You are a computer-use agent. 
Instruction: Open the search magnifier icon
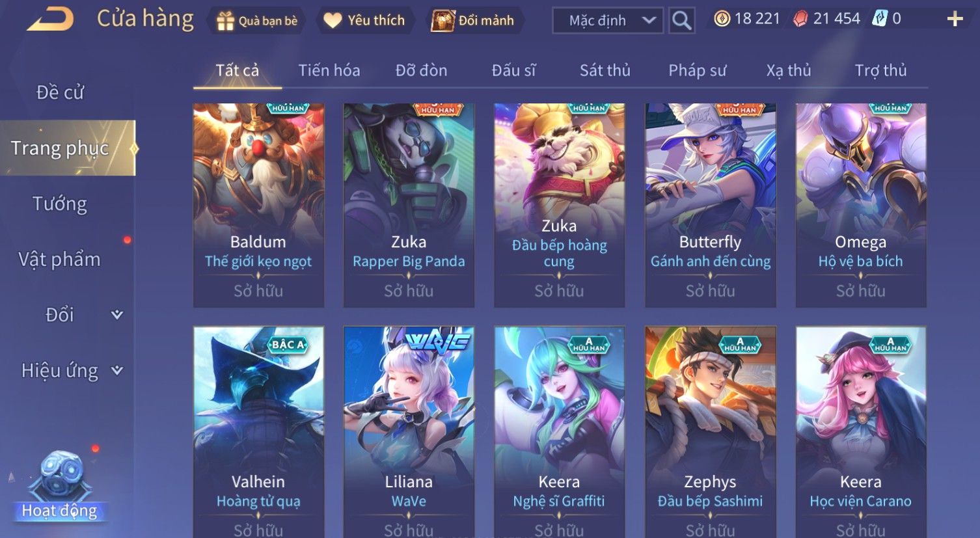tap(681, 21)
